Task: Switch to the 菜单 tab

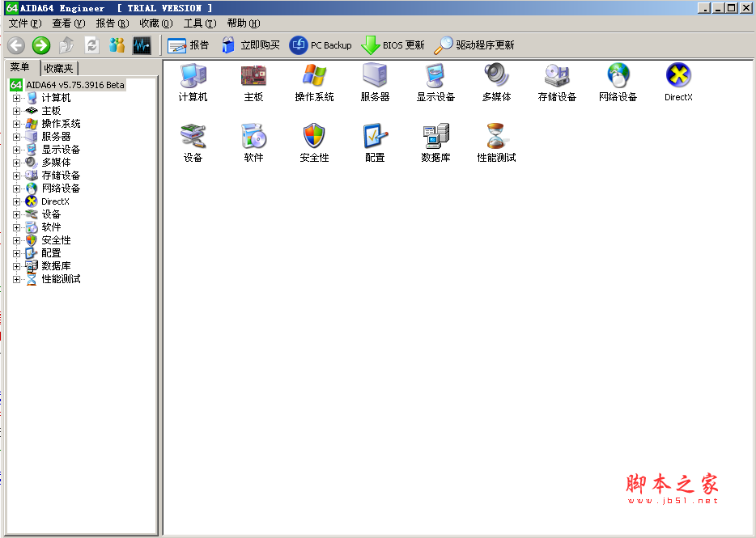Action: pyautogui.click(x=20, y=67)
